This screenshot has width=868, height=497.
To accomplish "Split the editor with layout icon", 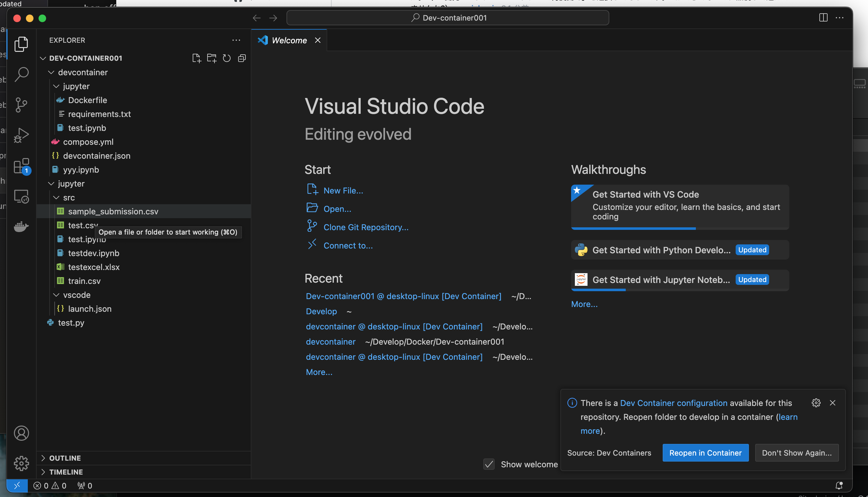I will pyautogui.click(x=823, y=18).
